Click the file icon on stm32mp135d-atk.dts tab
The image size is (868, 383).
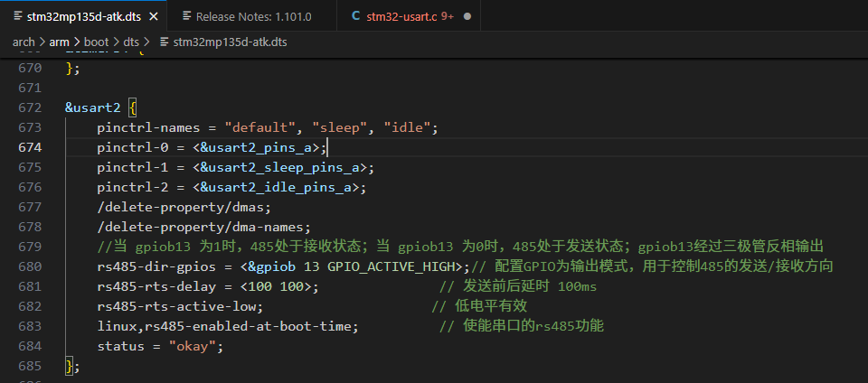(18, 16)
